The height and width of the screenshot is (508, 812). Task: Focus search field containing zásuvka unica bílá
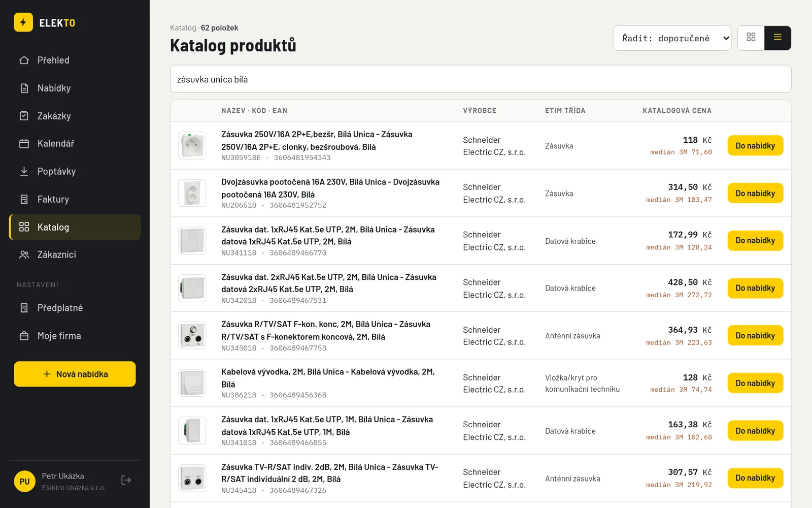(480, 79)
